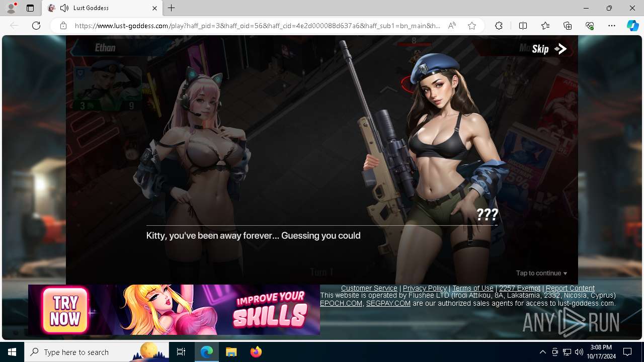The image size is (644, 362).
Task: Visit the SEGPAY.COM link
Action: tap(388, 303)
